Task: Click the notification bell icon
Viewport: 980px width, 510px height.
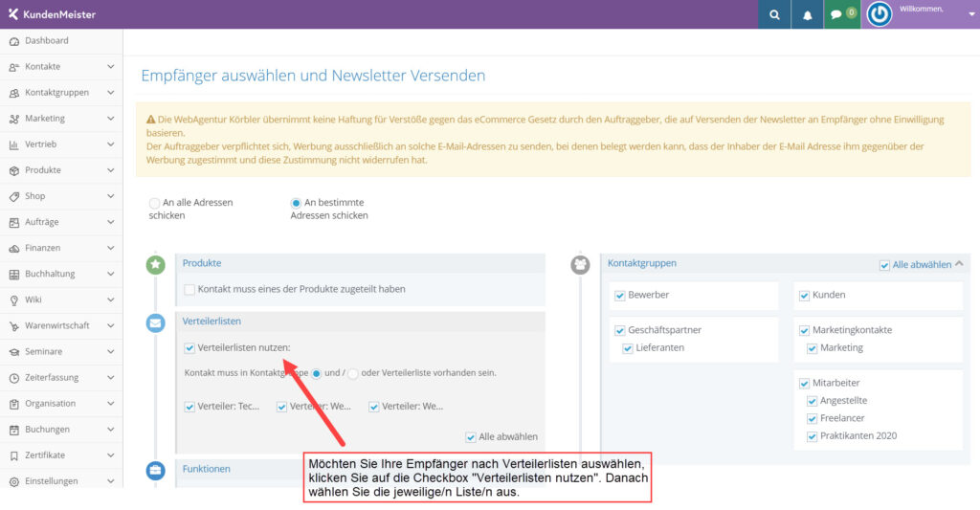Action: pos(807,14)
